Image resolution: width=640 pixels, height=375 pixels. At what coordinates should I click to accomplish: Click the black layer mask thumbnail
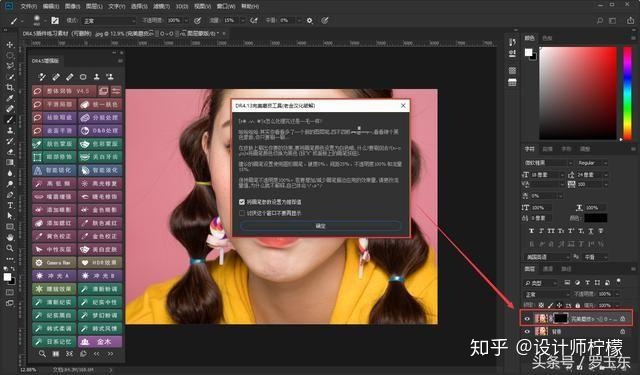point(560,318)
